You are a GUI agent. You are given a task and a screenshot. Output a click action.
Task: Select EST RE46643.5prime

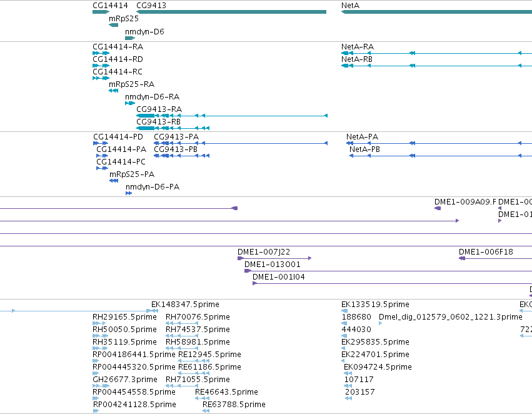coord(227,392)
